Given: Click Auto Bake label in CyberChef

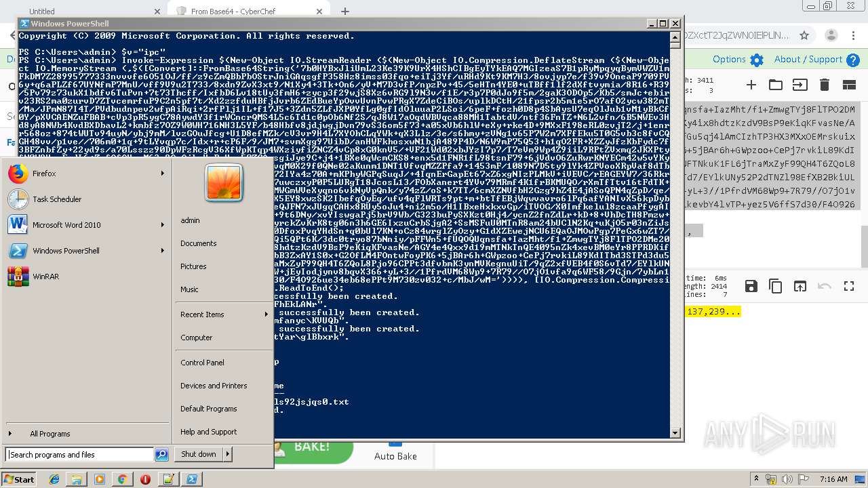Looking at the screenshot, I should (395, 456).
